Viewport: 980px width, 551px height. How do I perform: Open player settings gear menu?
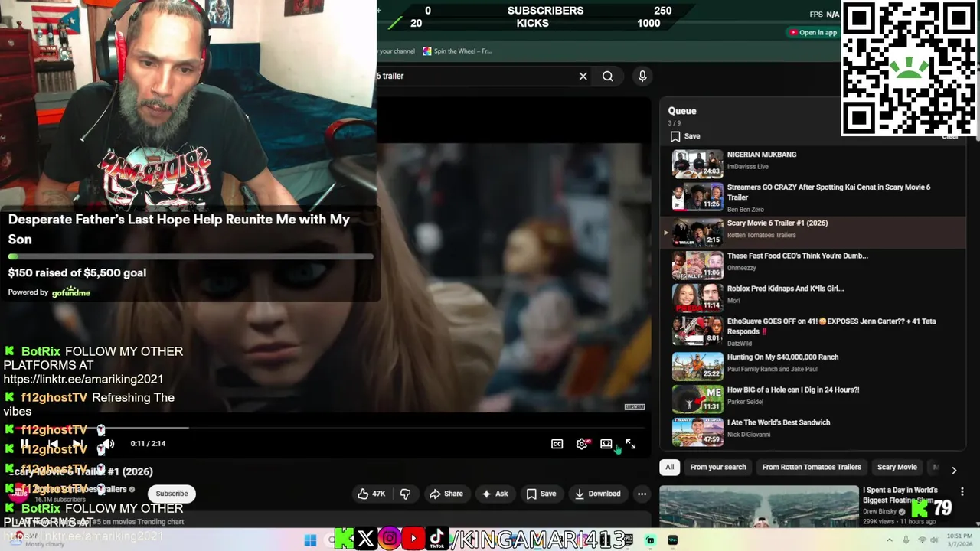point(582,444)
